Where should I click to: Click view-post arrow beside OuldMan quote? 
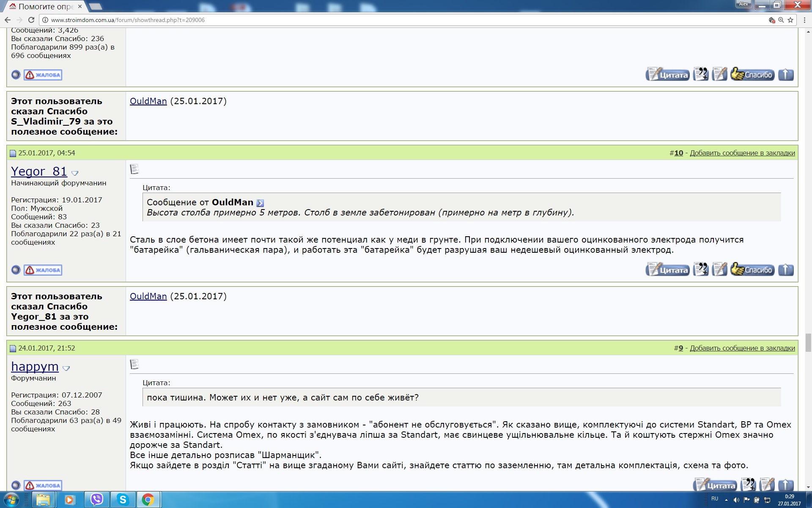click(260, 203)
